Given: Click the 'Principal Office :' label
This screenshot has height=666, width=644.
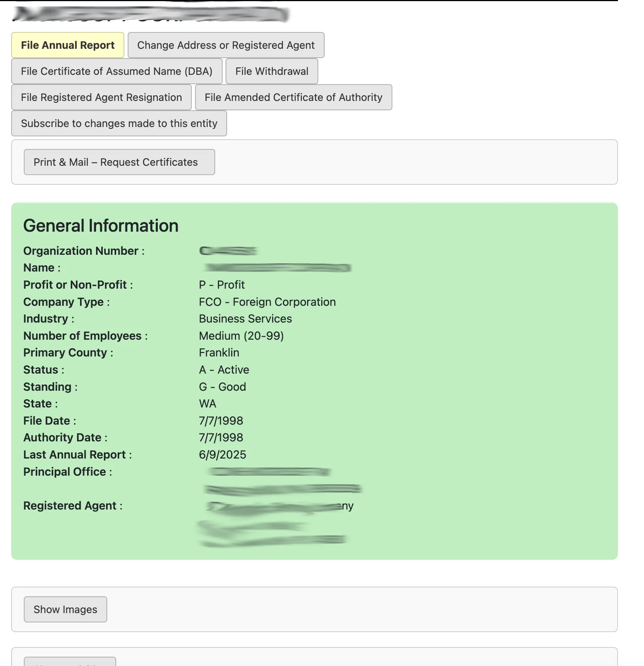Looking at the screenshot, I should click(x=68, y=472).
